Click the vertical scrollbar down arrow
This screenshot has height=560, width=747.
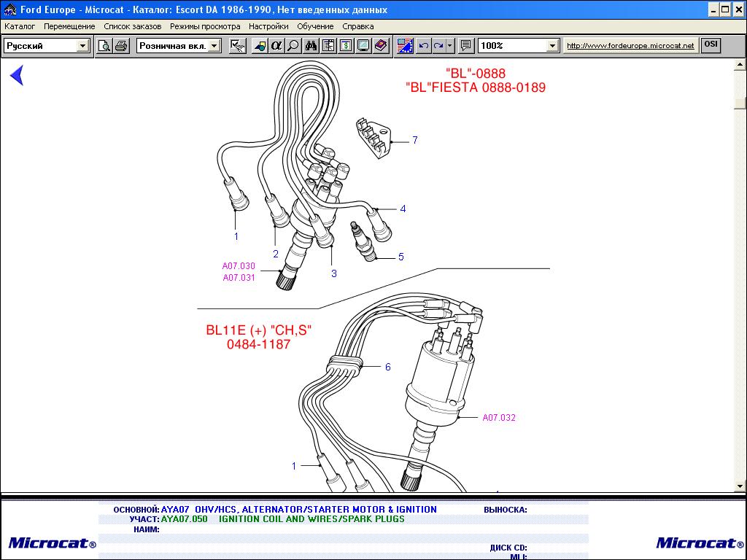click(740, 486)
